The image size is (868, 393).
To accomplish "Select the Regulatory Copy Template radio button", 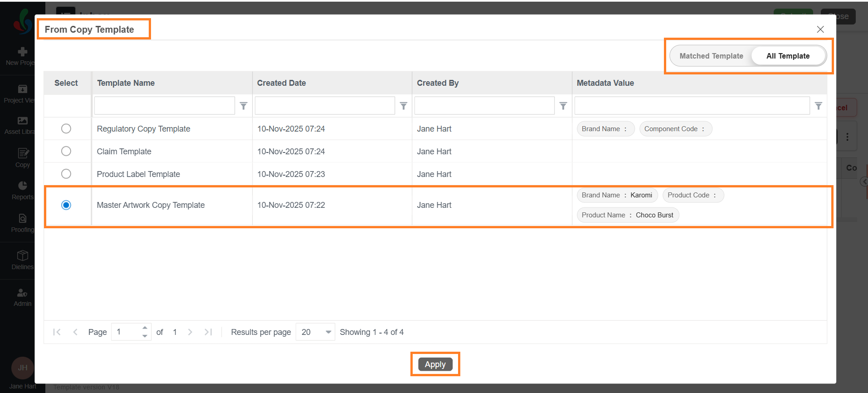I will (66, 129).
